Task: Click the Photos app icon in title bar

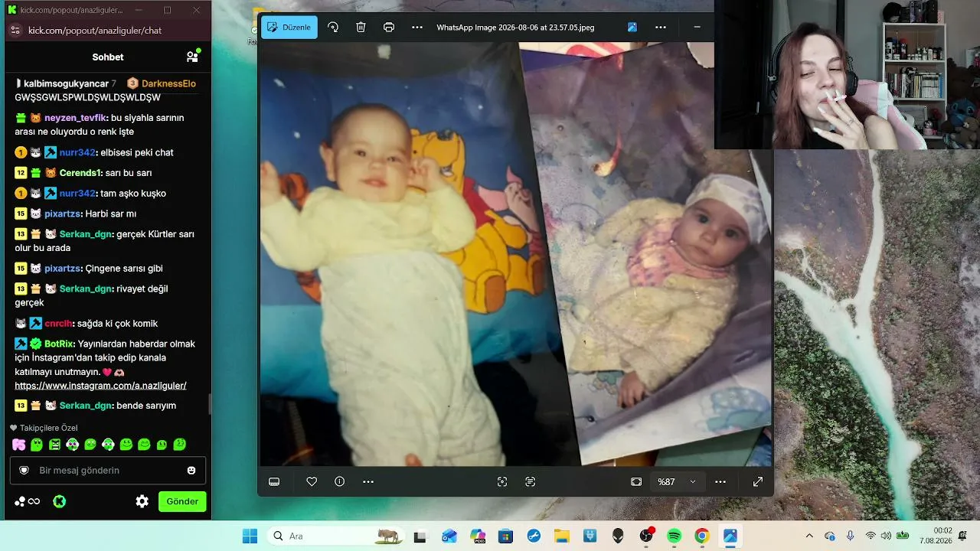Action: point(632,28)
